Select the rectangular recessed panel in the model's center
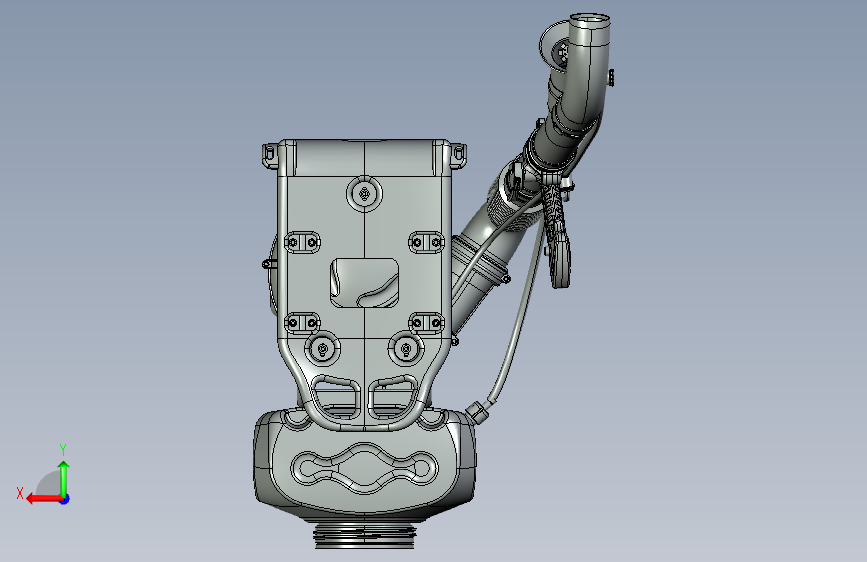The image size is (867, 562). (365, 283)
